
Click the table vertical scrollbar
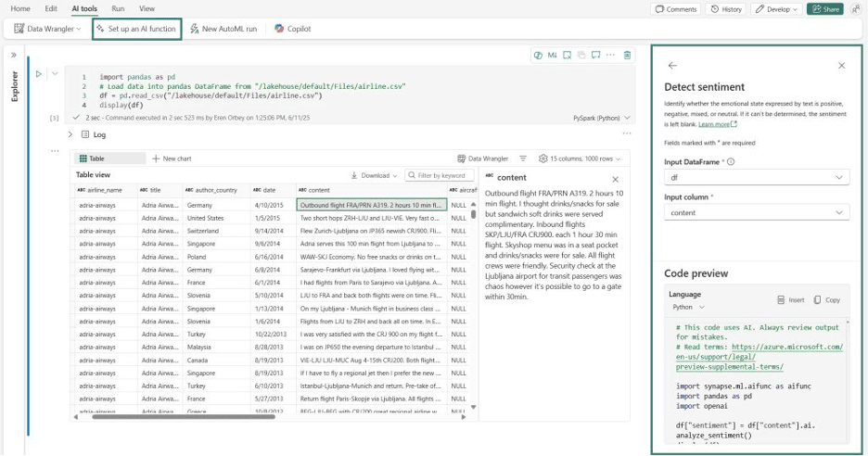(x=473, y=213)
